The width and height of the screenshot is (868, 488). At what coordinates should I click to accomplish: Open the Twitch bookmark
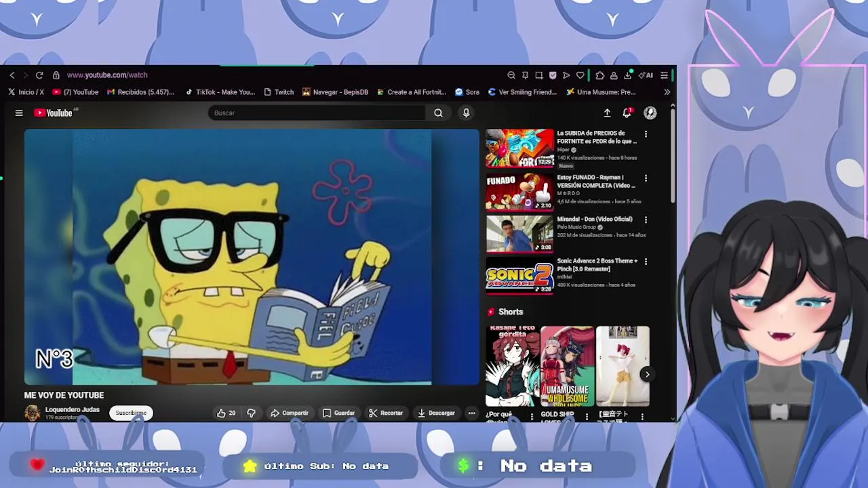279,92
